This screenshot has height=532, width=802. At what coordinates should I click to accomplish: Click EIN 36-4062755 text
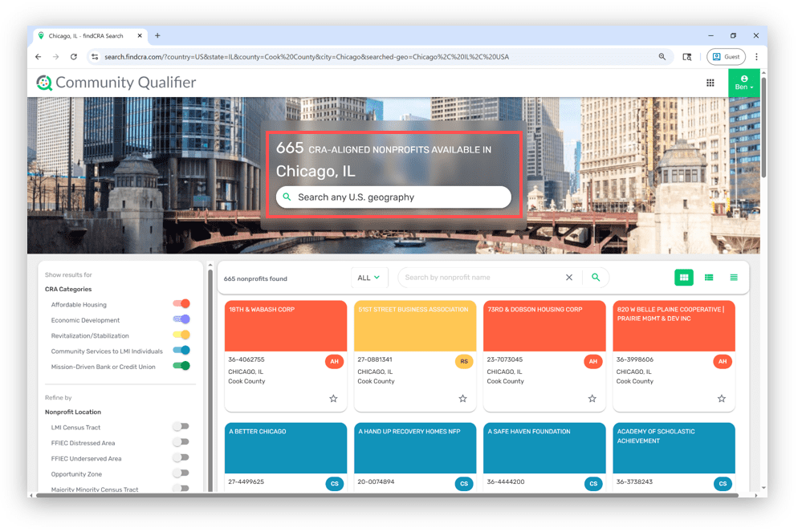point(246,359)
